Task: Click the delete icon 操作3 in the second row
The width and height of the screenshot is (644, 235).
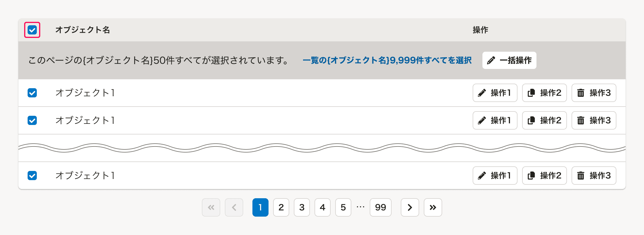Action: click(581, 120)
